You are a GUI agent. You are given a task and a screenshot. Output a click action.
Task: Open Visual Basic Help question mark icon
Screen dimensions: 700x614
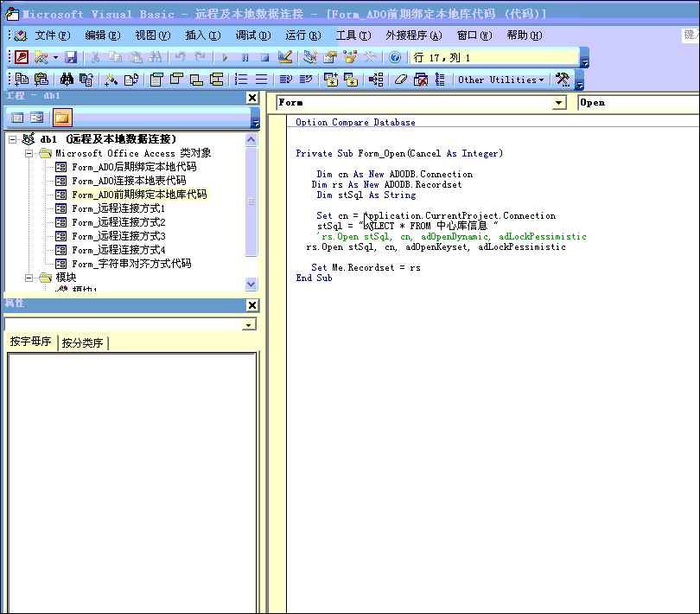point(395,57)
